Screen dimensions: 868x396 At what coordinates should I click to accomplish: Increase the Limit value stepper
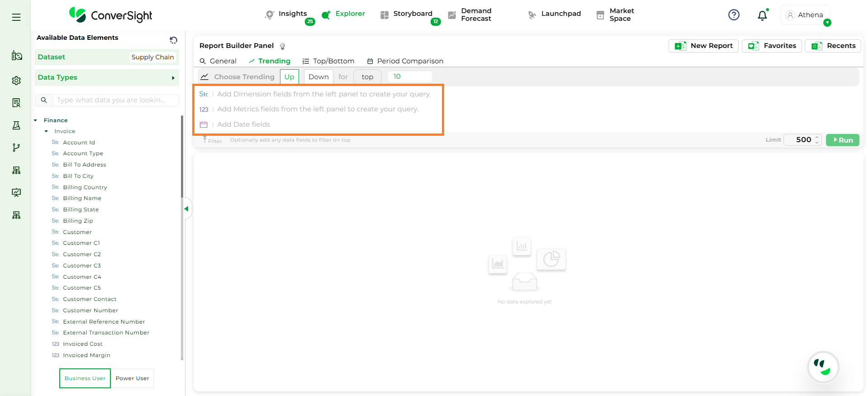click(817, 137)
